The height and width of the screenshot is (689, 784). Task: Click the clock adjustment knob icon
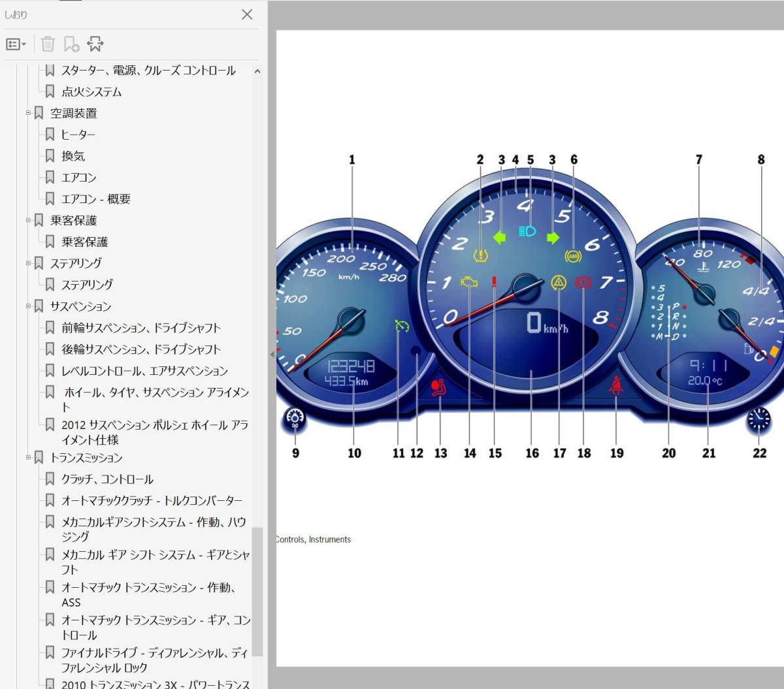(x=759, y=419)
